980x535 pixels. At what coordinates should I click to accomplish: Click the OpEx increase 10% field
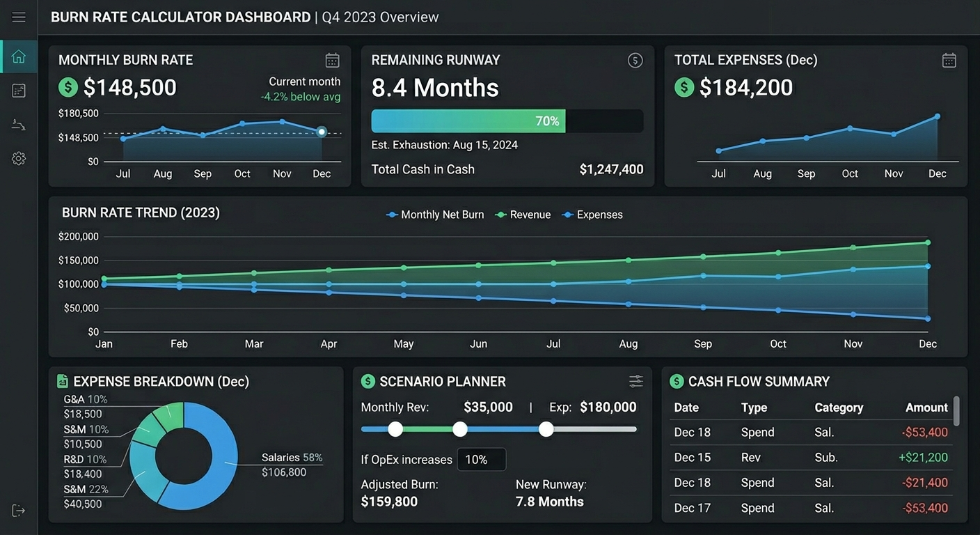[481, 460]
